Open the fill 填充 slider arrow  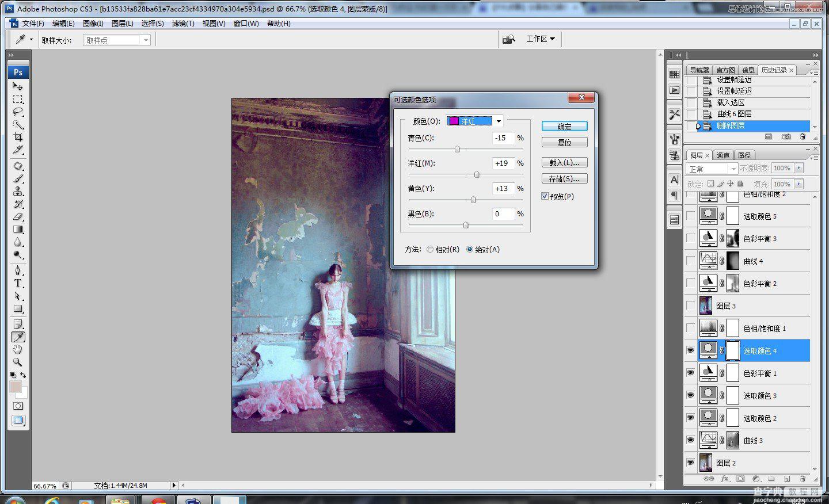pos(798,184)
